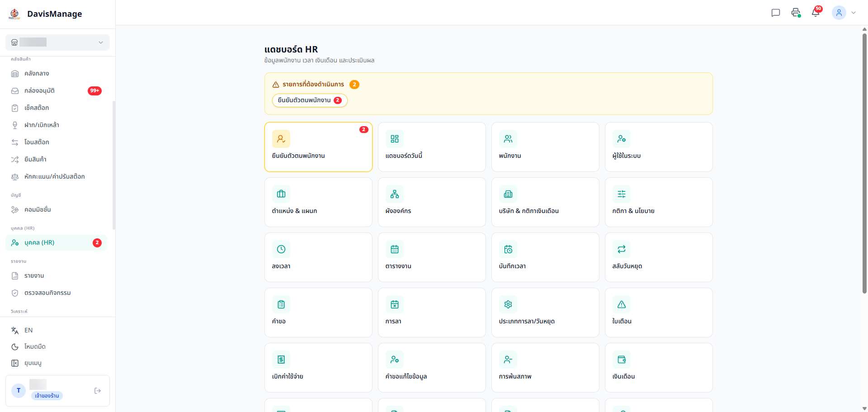This screenshot has height=412, width=868.
Task: Click scrollbar down arrow at bottom right
Action: tap(864, 408)
